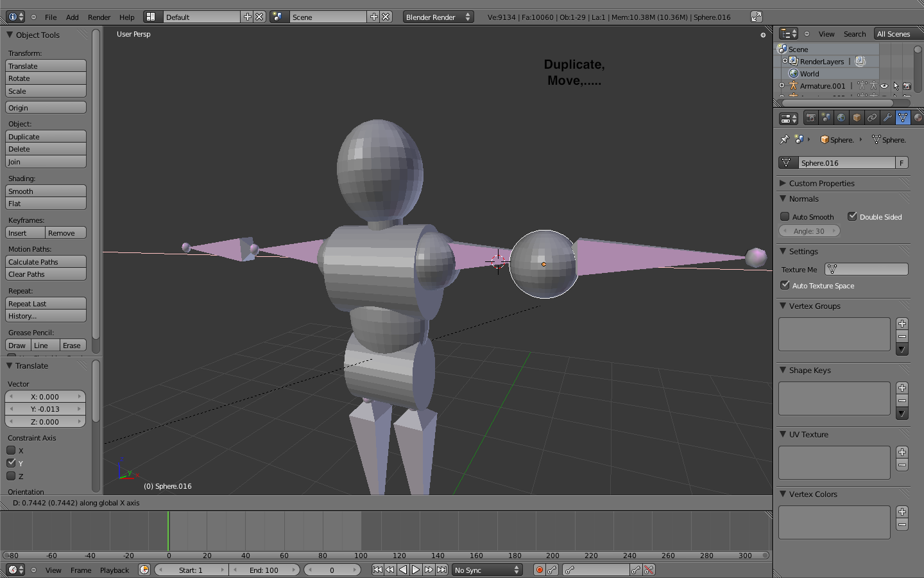Enable automatic keyframe recording (record icon)
This screenshot has height=578, width=924.
540,570
